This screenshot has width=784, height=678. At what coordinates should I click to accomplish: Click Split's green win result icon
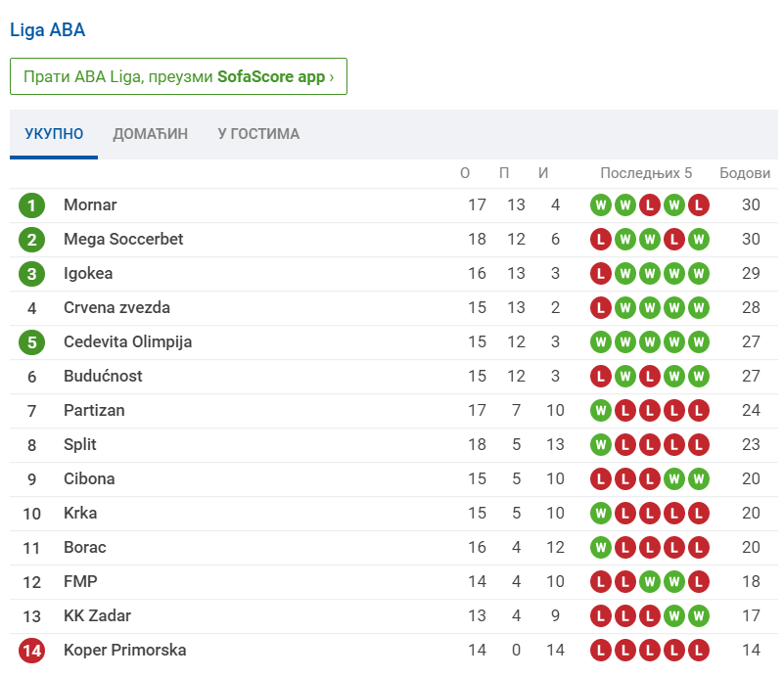pos(600,445)
